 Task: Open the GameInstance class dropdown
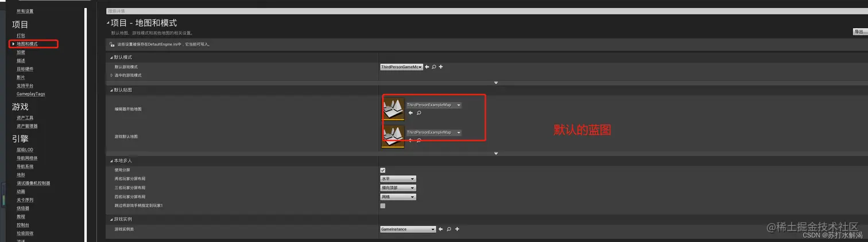click(x=408, y=229)
